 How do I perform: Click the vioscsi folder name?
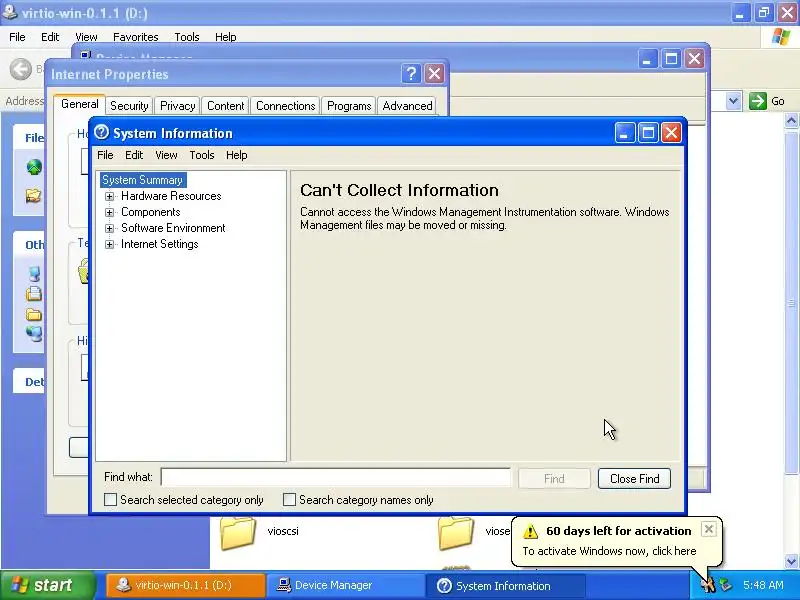(283, 531)
